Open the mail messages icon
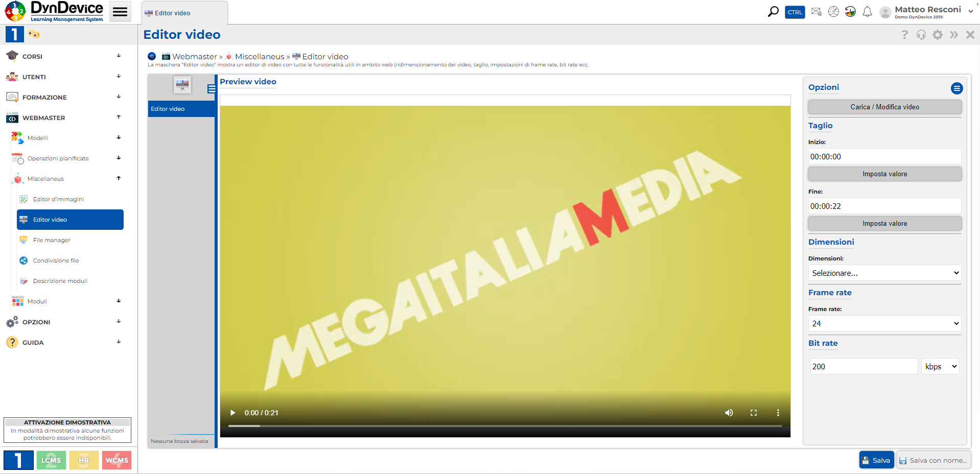The width and height of the screenshot is (980, 474). 816,12
